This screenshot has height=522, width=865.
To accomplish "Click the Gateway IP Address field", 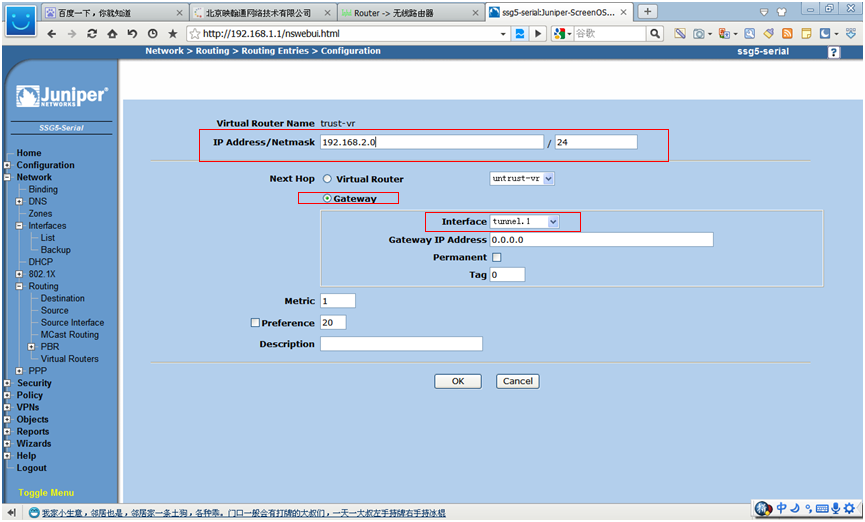I will pyautogui.click(x=601, y=240).
